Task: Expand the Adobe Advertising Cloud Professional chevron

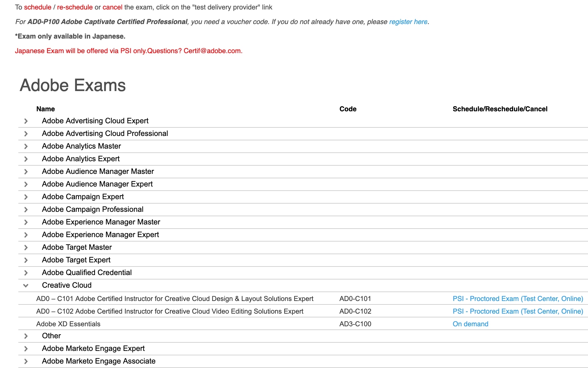Action: [26, 134]
